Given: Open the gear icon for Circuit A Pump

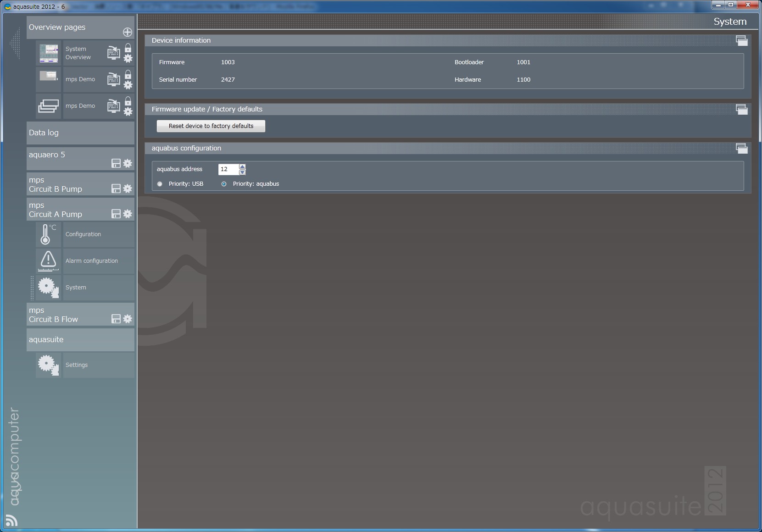Looking at the screenshot, I should (x=128, y=214).
